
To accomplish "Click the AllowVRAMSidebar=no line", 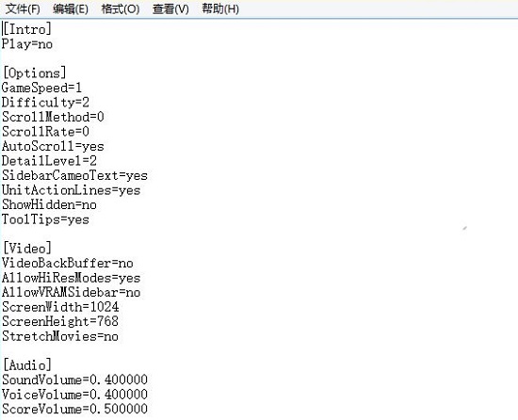I will (71, 292).
